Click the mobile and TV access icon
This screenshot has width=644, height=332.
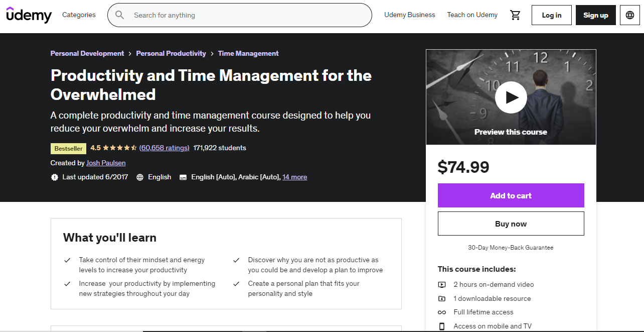(x=442, y=326)
